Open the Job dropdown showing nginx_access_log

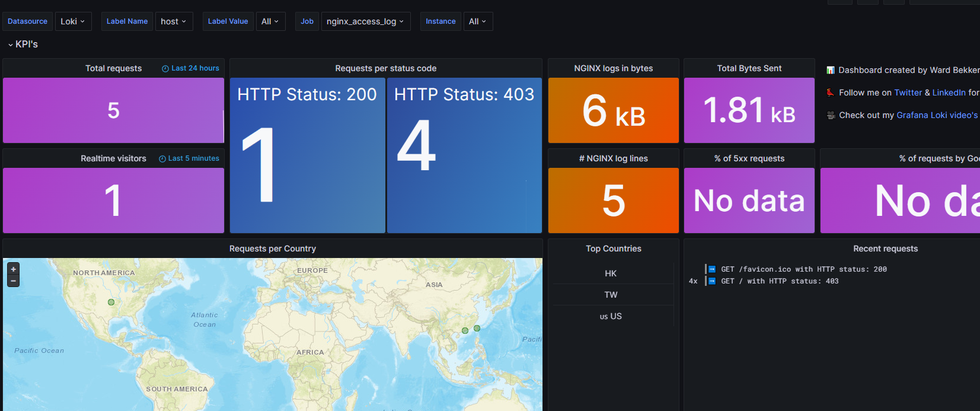[x=365, y=21]
